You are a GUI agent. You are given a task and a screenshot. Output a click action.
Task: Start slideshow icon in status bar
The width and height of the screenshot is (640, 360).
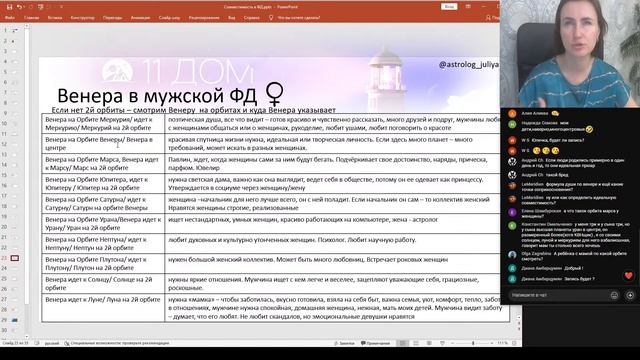442,343
